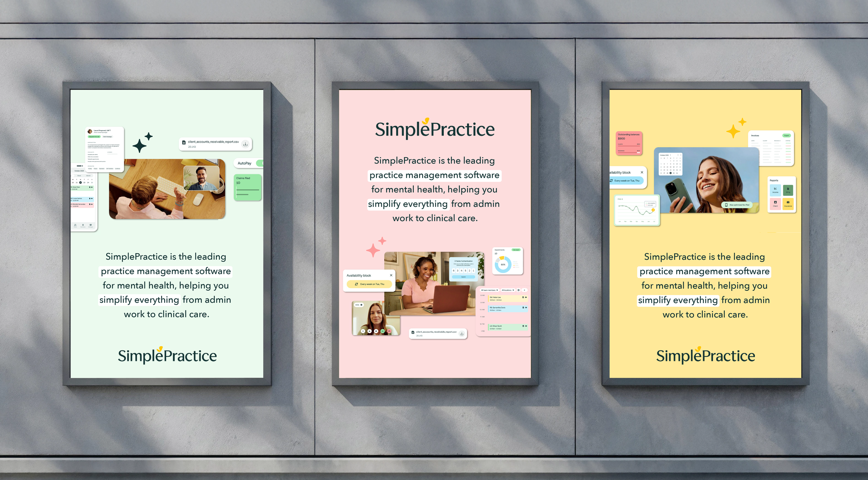The height and width of the screenshot is (480, 868).
Task: Click the download icon on the pink poster's CSV card
Action: [x=462, y=334]
